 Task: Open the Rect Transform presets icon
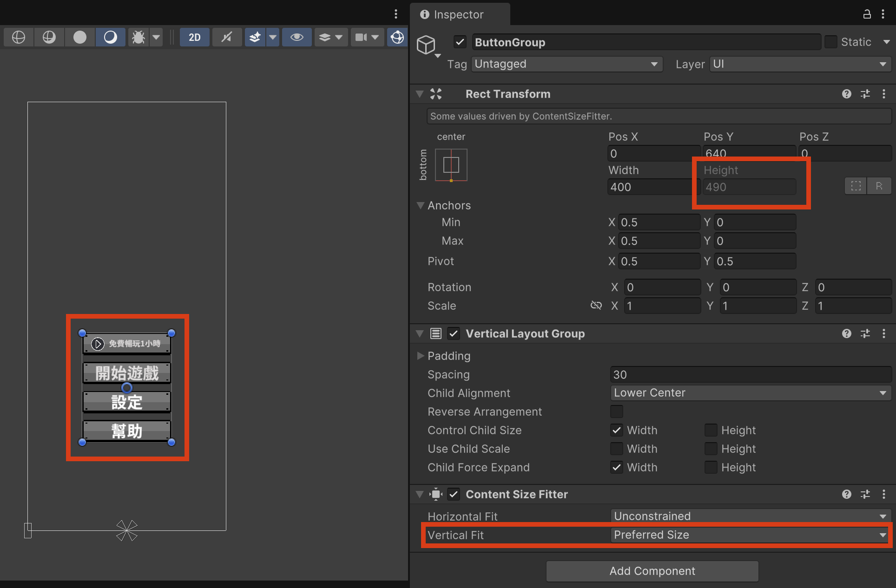click(x=865, y=94)
